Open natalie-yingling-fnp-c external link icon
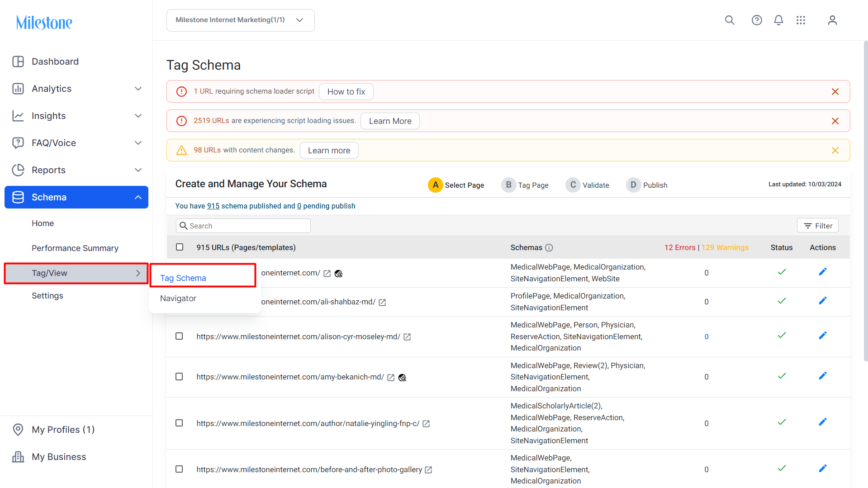The image size is (868, 488). [x=426, y=424]
